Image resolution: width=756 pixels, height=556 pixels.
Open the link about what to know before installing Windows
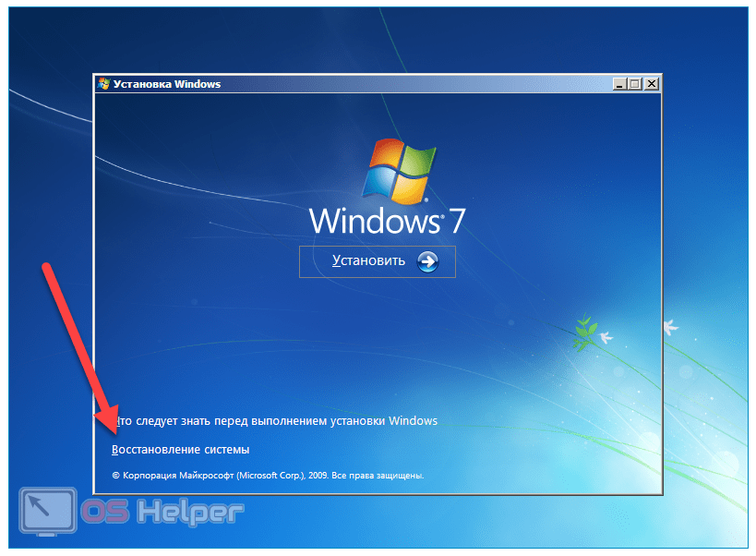[x=277, y=421]
